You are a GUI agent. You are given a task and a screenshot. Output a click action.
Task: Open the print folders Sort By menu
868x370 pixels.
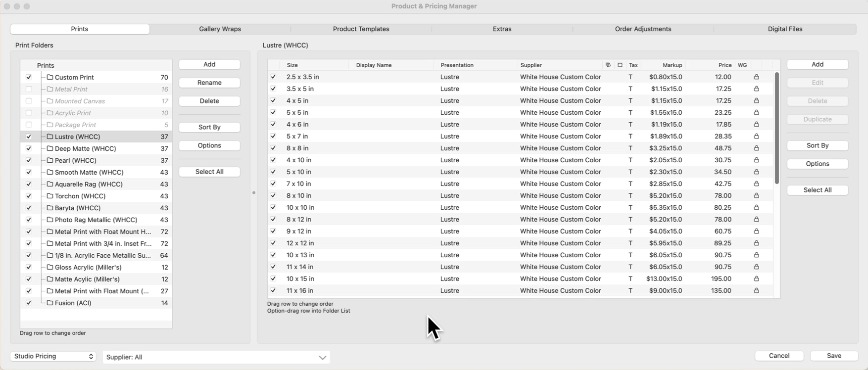tap(209, 127)
